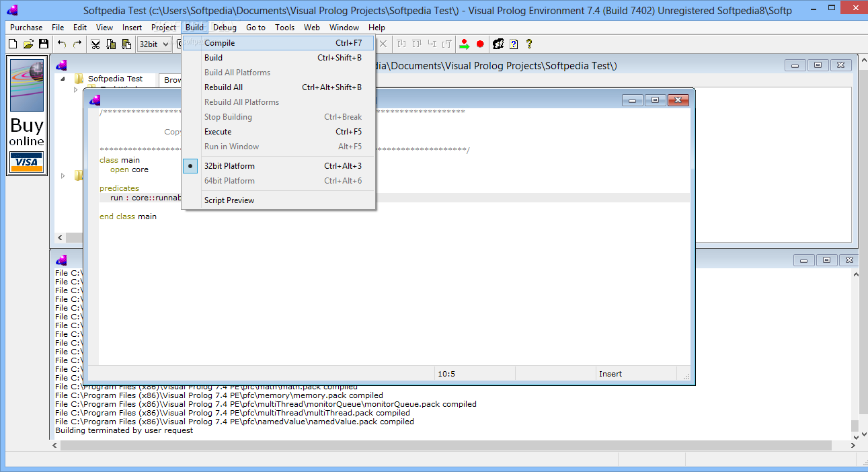This screenshot has height=472, width=868.
Task: Select the Softpedia Test tree item
Action: click(115, 79)
